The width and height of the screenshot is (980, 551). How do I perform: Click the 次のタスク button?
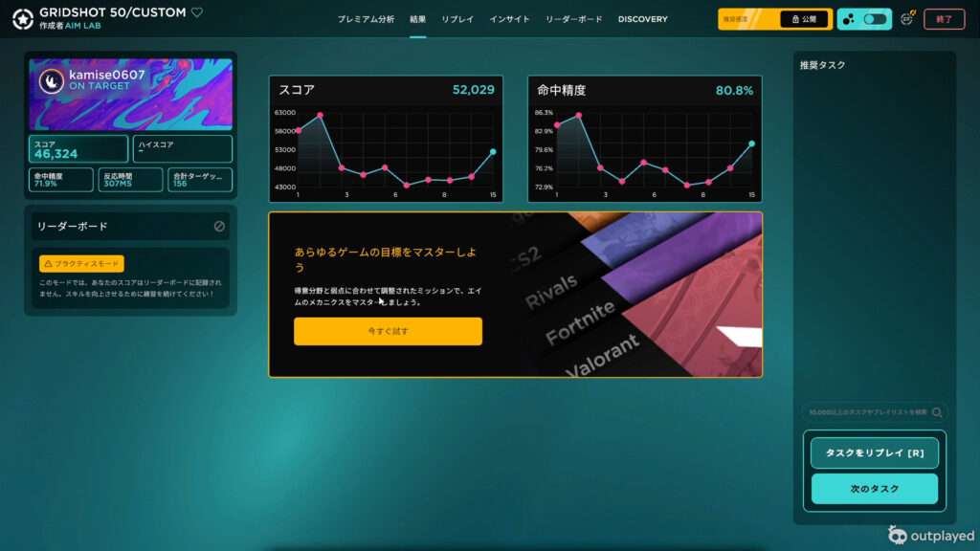pos(875,489)
